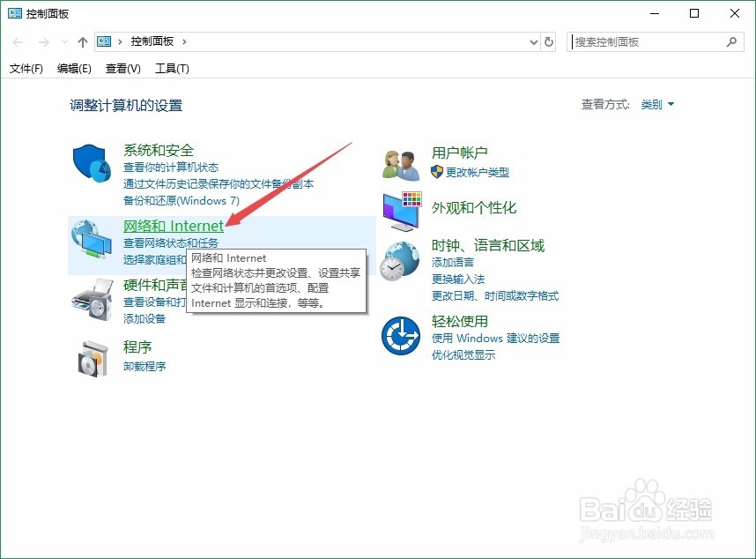Image resolution: width=756 pixels, height=559 pixels.
Task: Click the search magnifier icon
Action: [731, 41]
